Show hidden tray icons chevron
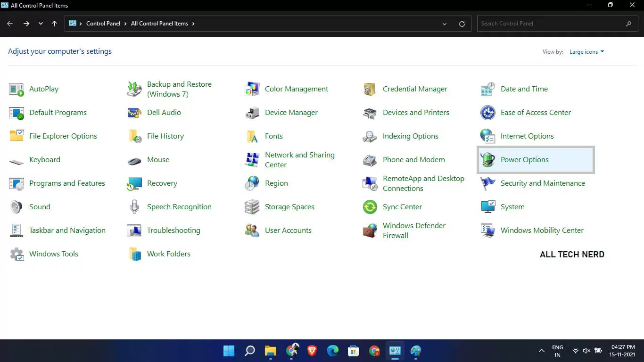 point(542,351)
